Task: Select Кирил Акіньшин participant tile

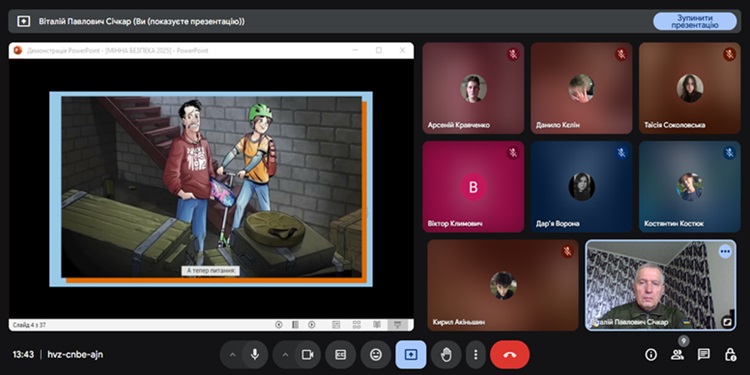Action: click(x=503, y=285)
